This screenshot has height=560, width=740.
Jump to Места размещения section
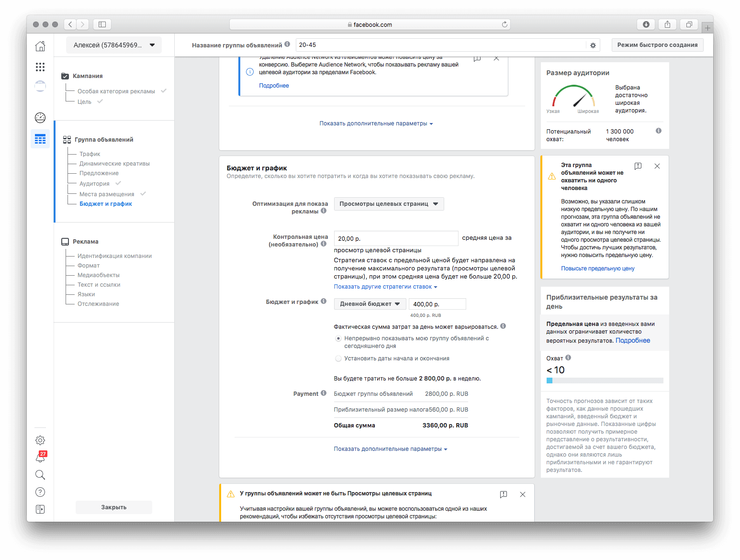click(107, 194)
